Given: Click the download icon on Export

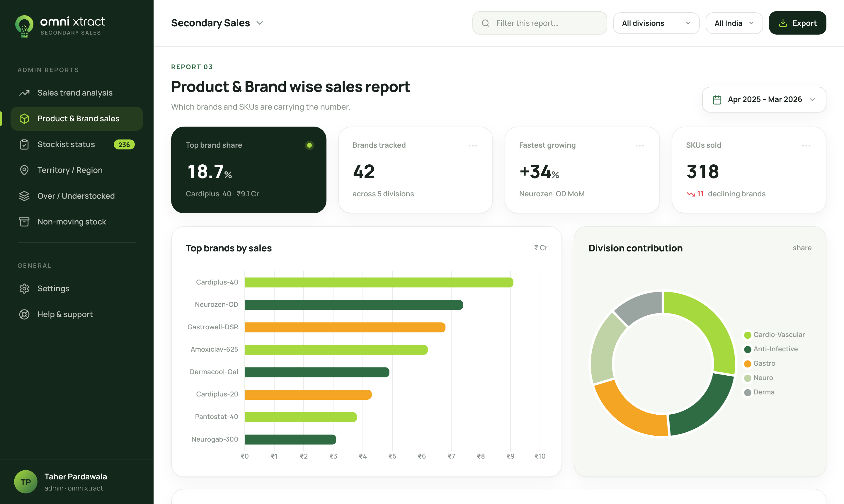Looking at the screenshot, I should click(782, 23).
